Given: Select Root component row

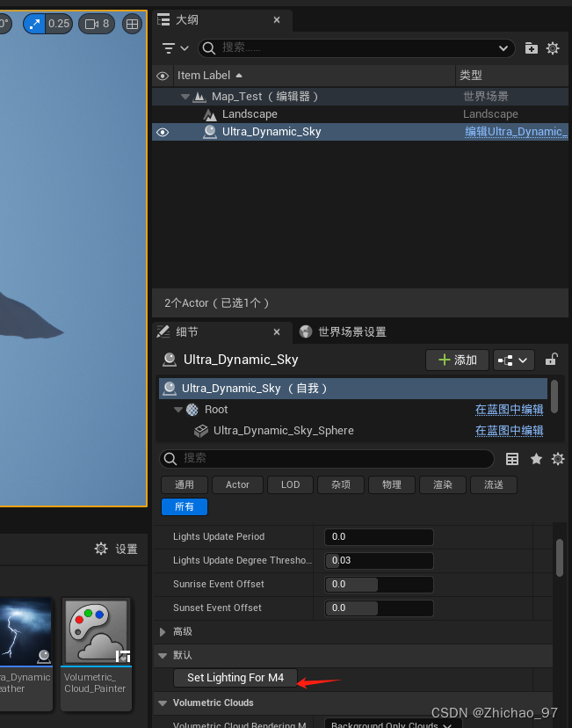Looking at the screenshot, I should pos(353,410).
